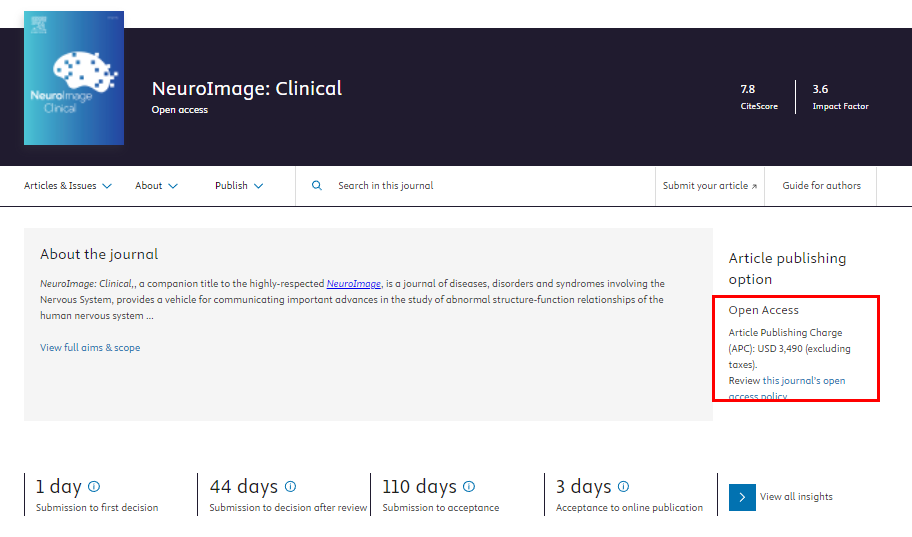Click the NeuroImage: Clinical journal title

pyautogui.click(x=247, y=88)
